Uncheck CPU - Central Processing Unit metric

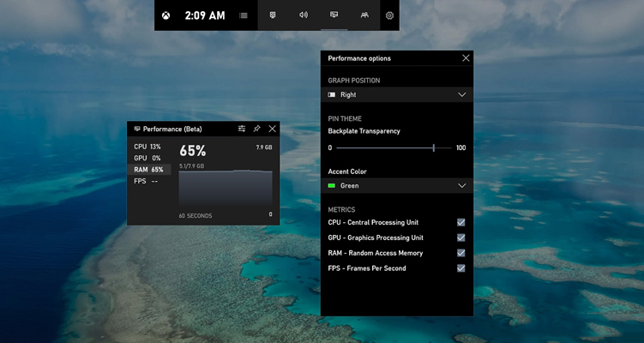tap(460, 222)
